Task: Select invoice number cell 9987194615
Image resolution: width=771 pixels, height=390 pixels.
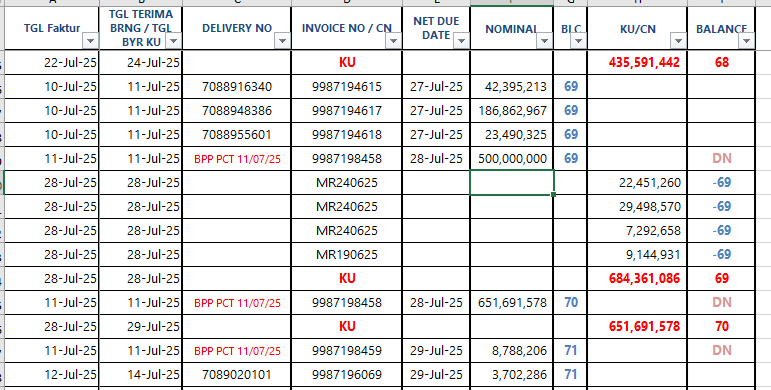Action: 347,87
